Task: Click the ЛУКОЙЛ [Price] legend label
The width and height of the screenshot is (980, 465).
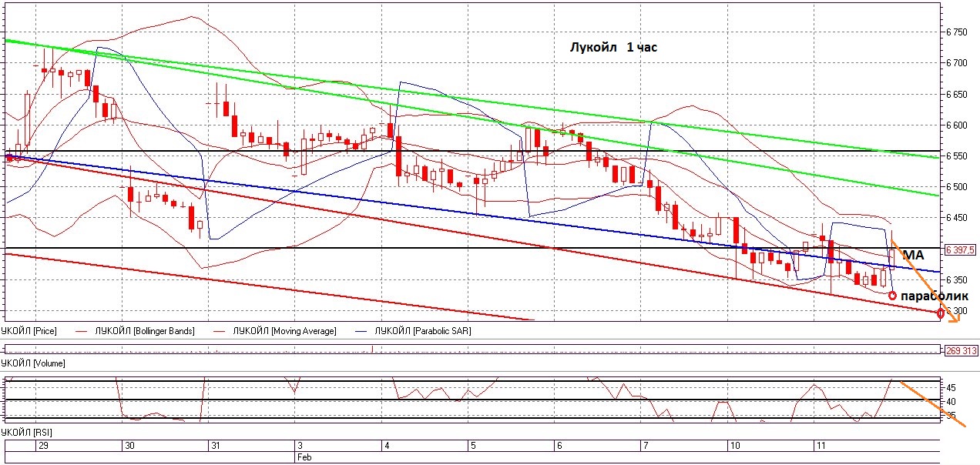Action: tap(29, 330)
